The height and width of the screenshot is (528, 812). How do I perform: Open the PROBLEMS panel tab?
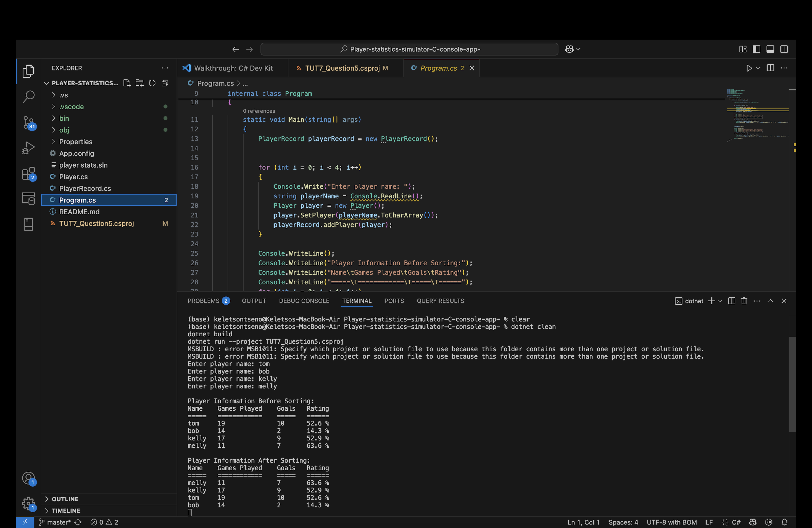click(x=209, y=300)
